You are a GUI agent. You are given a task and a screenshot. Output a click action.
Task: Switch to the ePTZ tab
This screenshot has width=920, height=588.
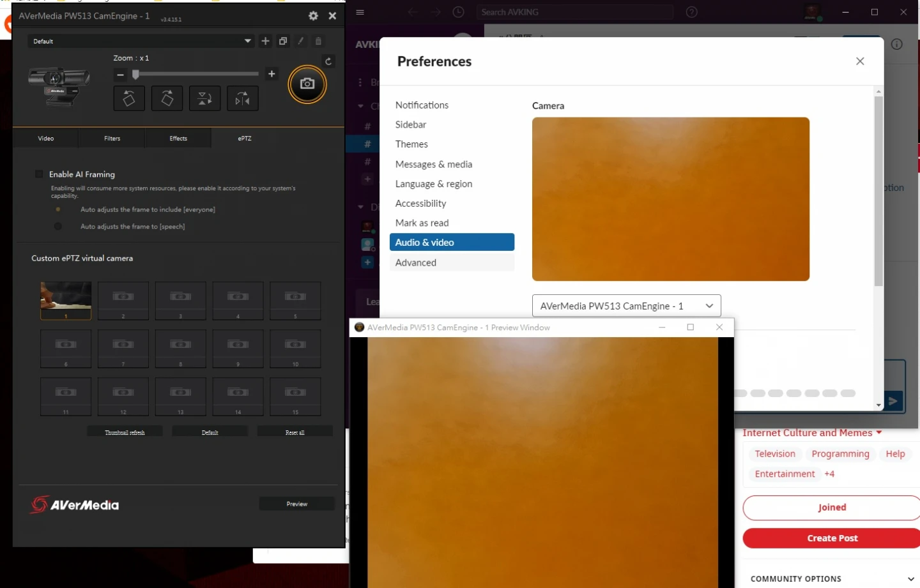pos(245,138)
